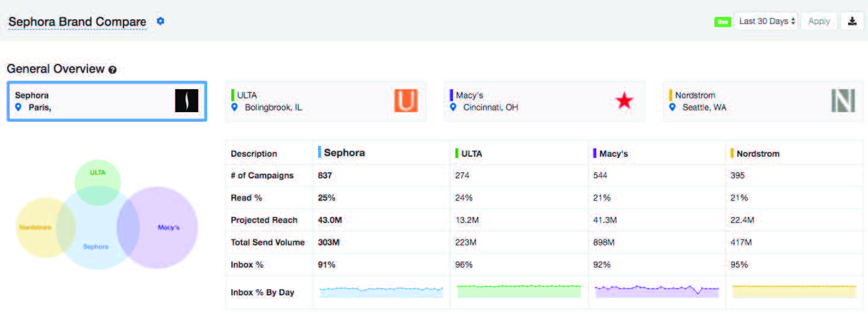The height and width of the screenshot is (314, 868).
Task: Click Macy's total send volume 898M
Action: click(604, 242)
